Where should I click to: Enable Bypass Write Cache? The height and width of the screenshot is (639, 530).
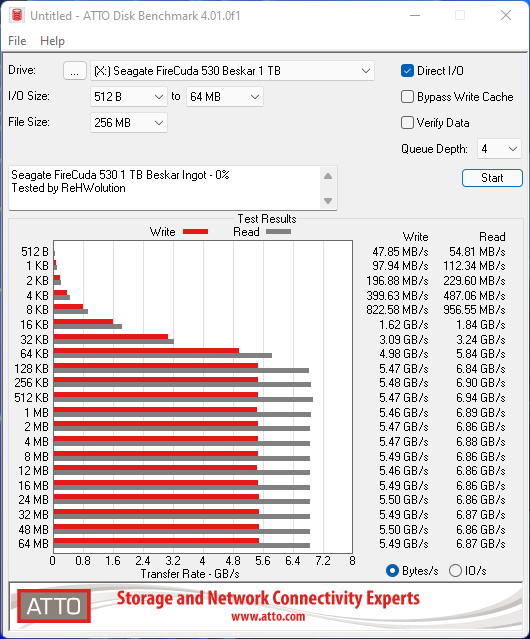[407, 97]
